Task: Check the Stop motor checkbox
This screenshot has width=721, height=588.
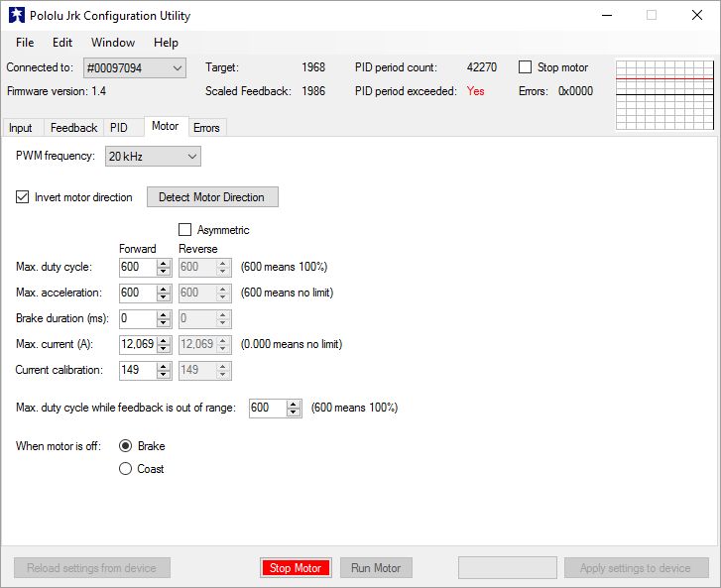Action: (526, 67)
